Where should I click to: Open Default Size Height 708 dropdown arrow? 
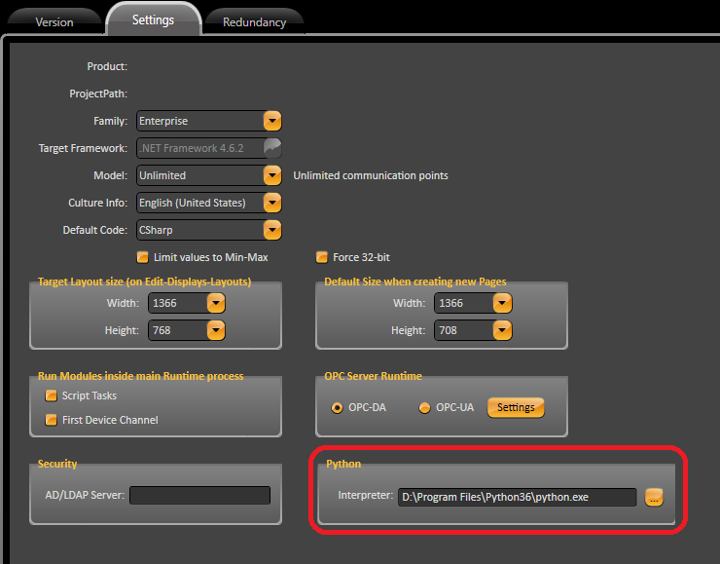click(502, 330)
